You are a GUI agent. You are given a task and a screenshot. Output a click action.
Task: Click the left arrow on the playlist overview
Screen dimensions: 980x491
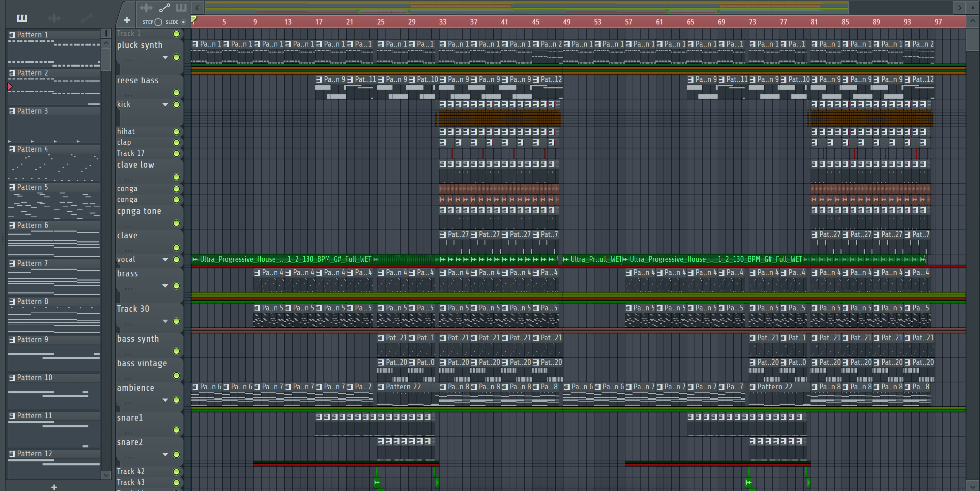tap(197, 7)
